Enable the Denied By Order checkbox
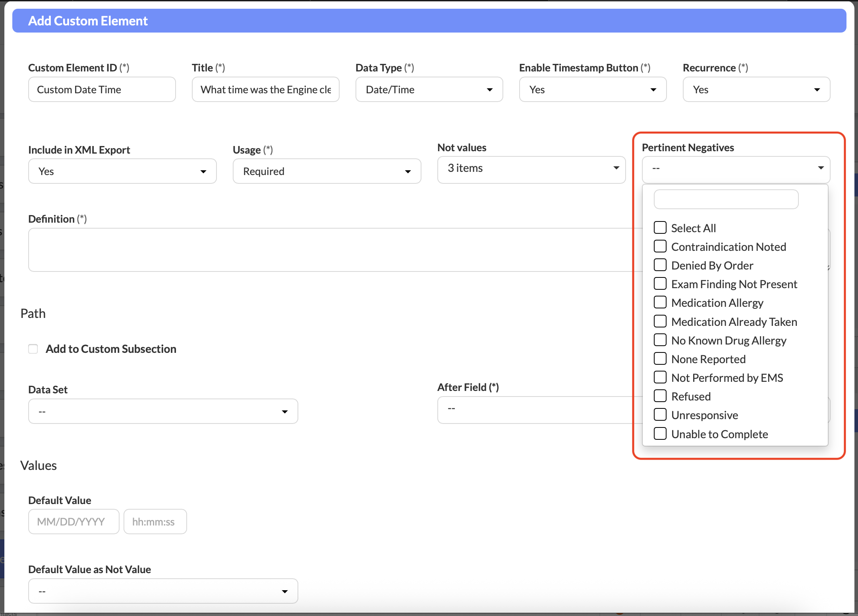Viewport: 858px width, 616px height. [x=660, y=265]
